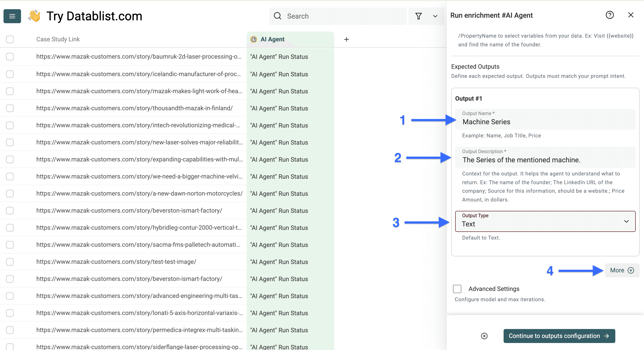Click the AI Agent robot column icon
Screen dimensions: 644x350
(x=253, y=39)
